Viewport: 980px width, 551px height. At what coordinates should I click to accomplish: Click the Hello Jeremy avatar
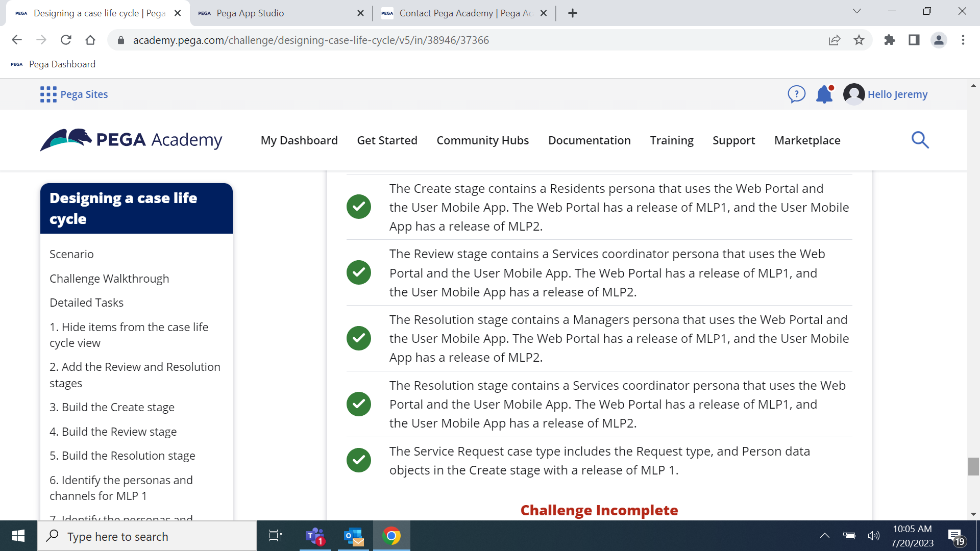click(854, 94)
